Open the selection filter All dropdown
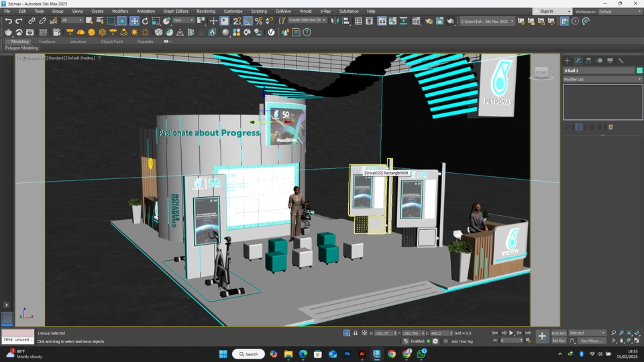 72,20
